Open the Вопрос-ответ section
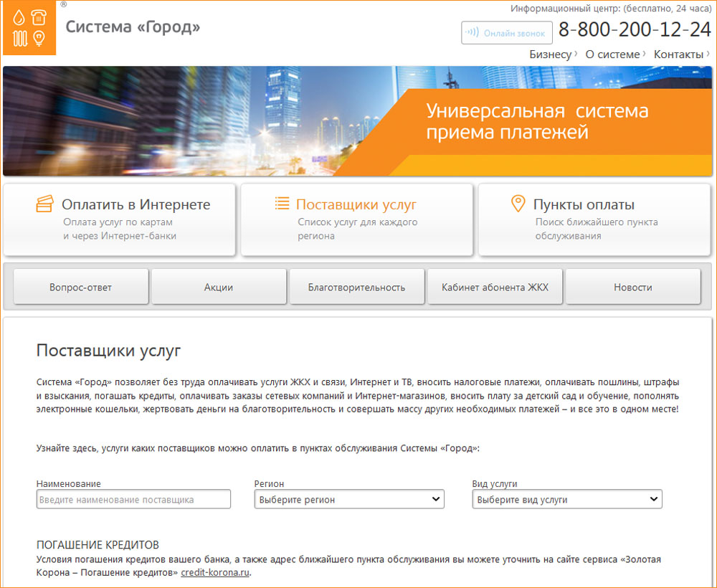This screenshot has height=588, width=717. point(81,288)
